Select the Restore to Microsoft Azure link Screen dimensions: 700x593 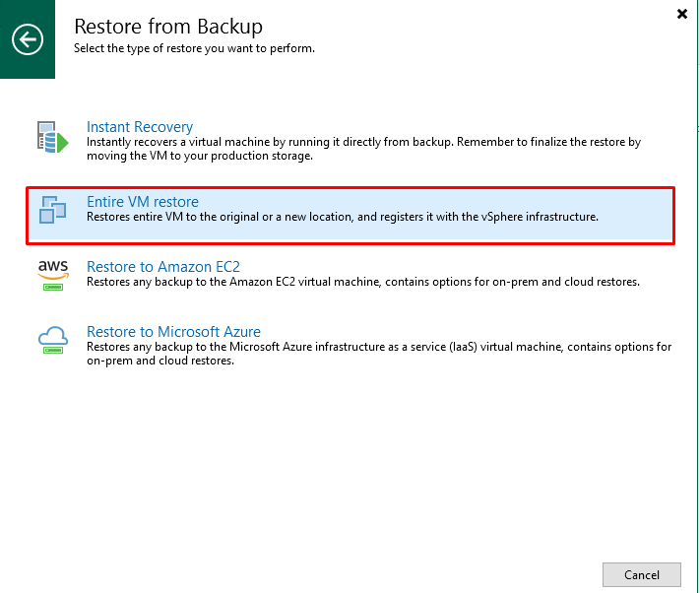click(173, 332)
